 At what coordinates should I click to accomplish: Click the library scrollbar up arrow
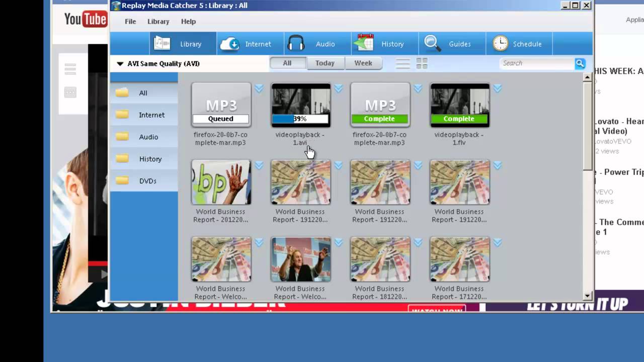pyautogui.click(x=587, y=77)
